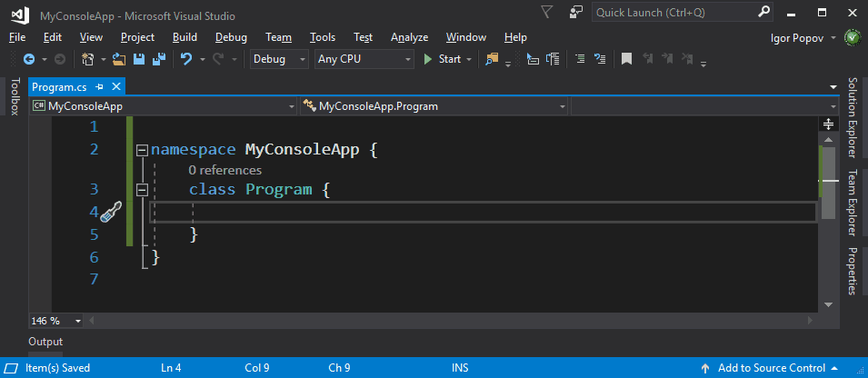Open the undo history dropdown arrow
Image resolution: width=868 pixels, height=378 pixels.
pyautogui.click(x=203, y=59)
